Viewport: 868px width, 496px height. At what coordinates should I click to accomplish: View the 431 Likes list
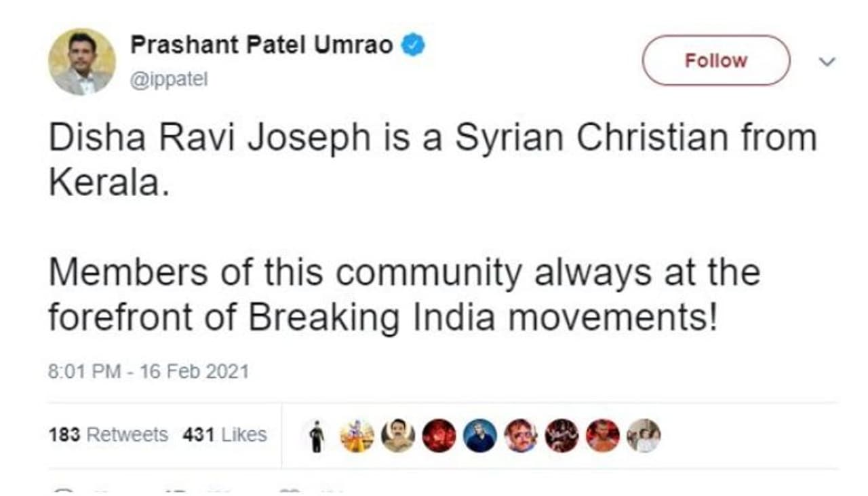click(224, 435)
